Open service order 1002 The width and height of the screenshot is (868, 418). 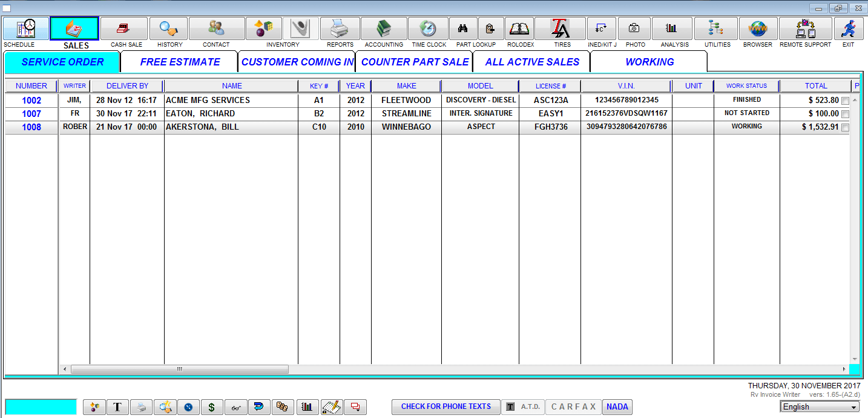coord(30,101)
